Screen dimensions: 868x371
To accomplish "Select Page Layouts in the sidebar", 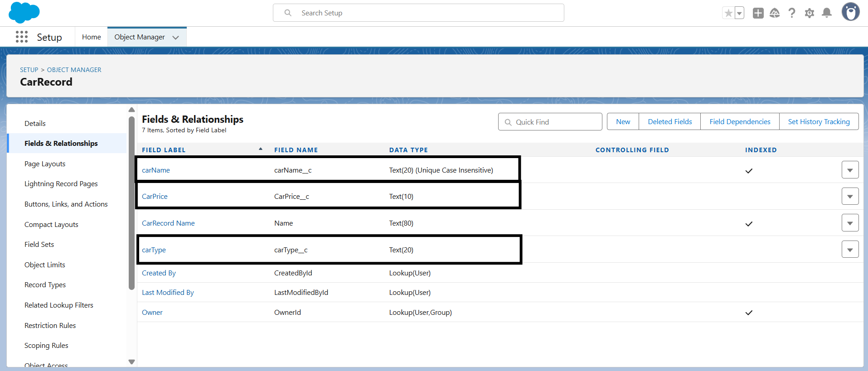I will [x=45, y=164].
